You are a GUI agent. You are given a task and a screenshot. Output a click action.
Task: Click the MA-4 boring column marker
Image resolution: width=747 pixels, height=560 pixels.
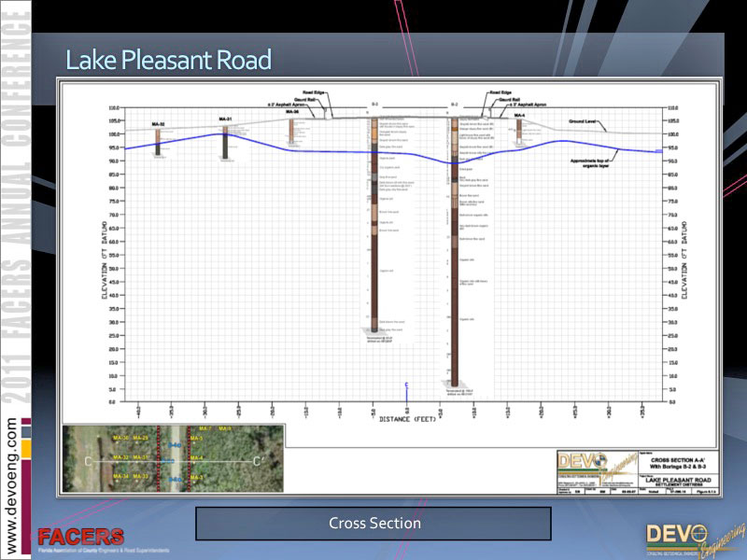pyautogui.click(x=518, y=132)
